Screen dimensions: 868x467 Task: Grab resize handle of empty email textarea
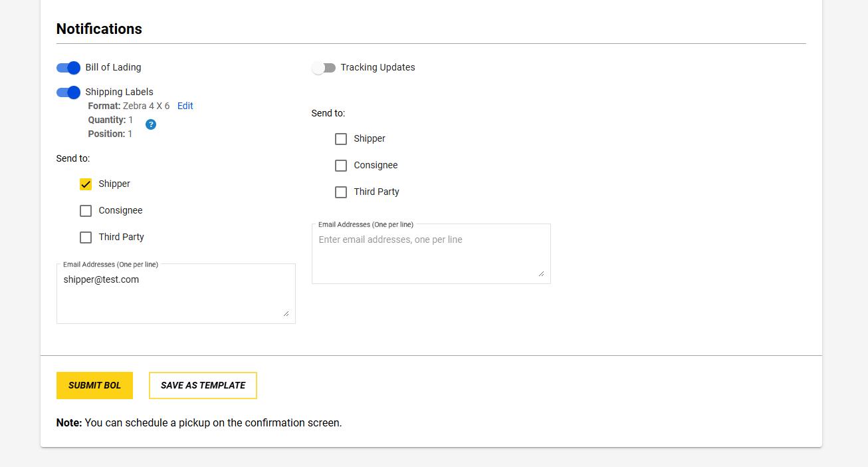pyautogui.click(x=542, y=273)
